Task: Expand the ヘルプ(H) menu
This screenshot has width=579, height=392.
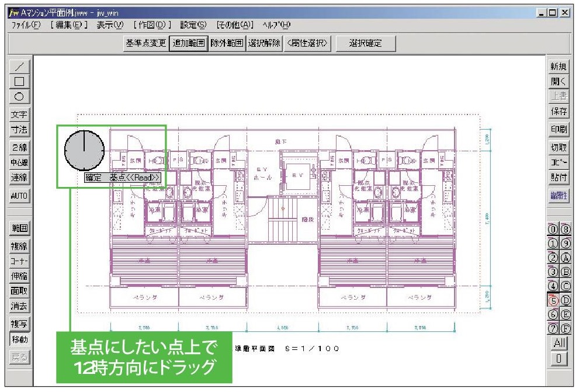Action: (x=276, y=25)
